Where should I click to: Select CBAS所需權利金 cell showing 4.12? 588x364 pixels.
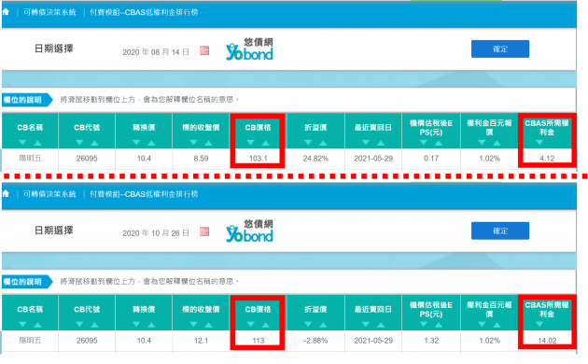pos(547,158)
